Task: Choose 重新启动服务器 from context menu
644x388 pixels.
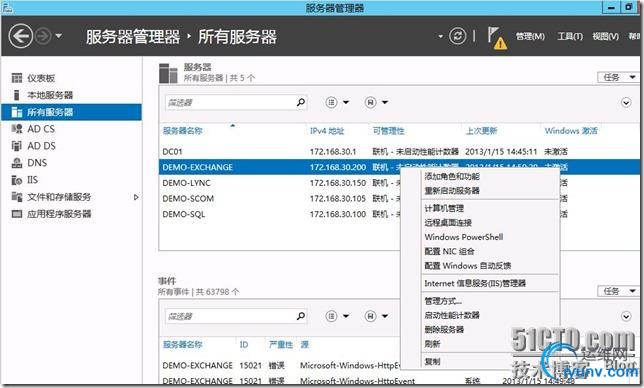Action: (452, 191)
